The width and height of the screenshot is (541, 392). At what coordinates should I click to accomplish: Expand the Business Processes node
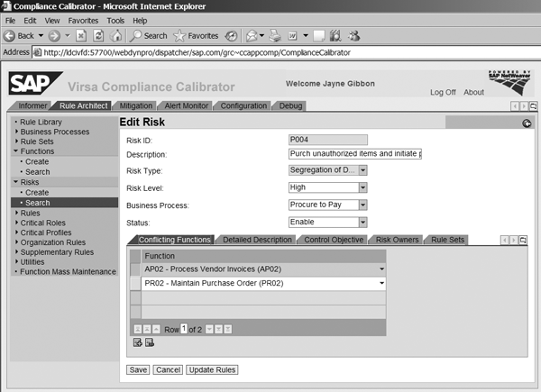(x=16, y=132)
